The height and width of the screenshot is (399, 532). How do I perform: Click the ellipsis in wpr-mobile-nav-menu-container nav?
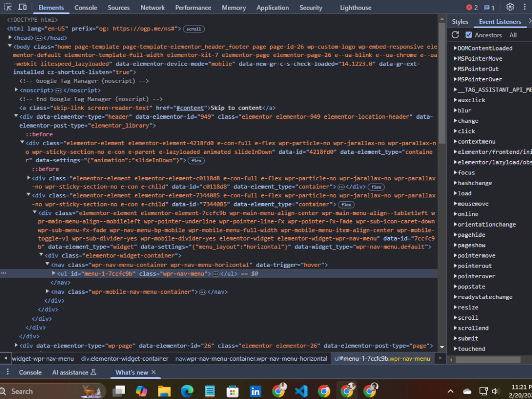tap(203, 292)
